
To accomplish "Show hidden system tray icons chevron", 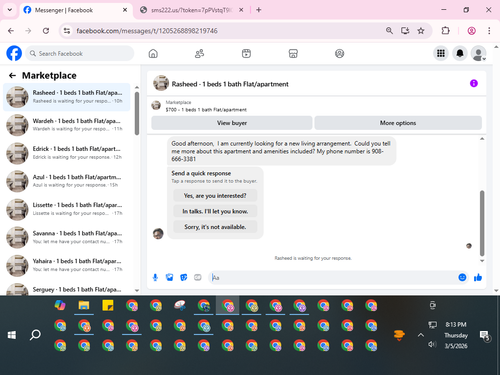I will (x=421, y=335).
